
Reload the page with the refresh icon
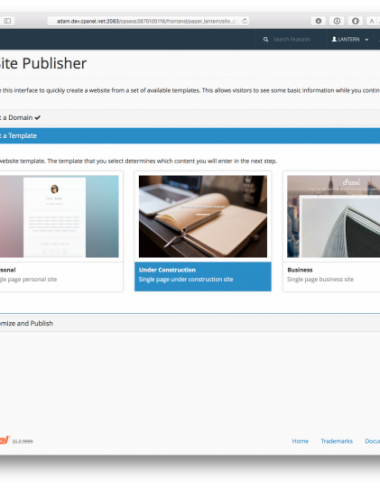click(245, 21)
